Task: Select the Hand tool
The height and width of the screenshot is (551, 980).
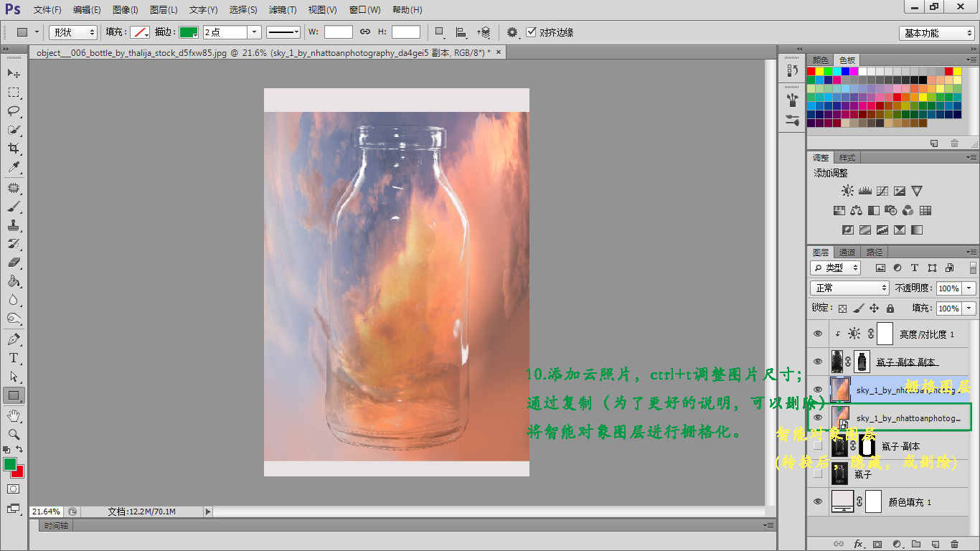Action: [x=14, y=416]
